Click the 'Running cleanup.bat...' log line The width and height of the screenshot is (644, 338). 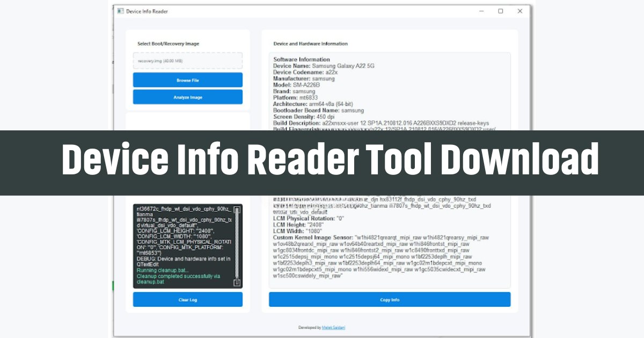(x=163, y=270)
